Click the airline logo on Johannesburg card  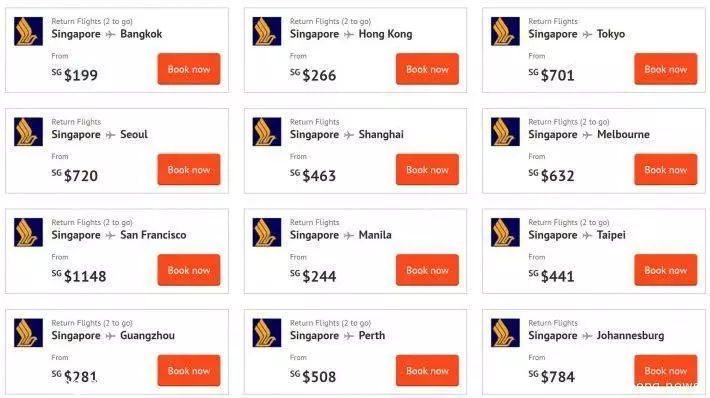[505, 333]
